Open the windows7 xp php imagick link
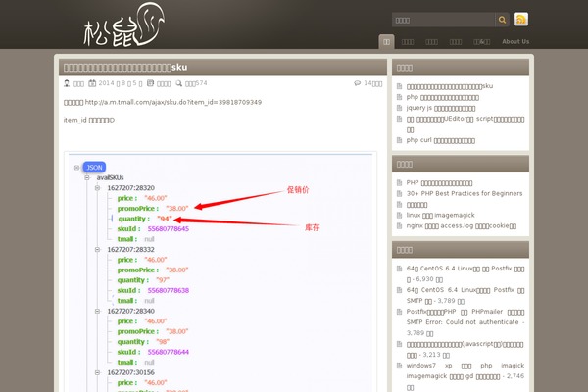Screen dimensions: 588x392 coord(465,376)
